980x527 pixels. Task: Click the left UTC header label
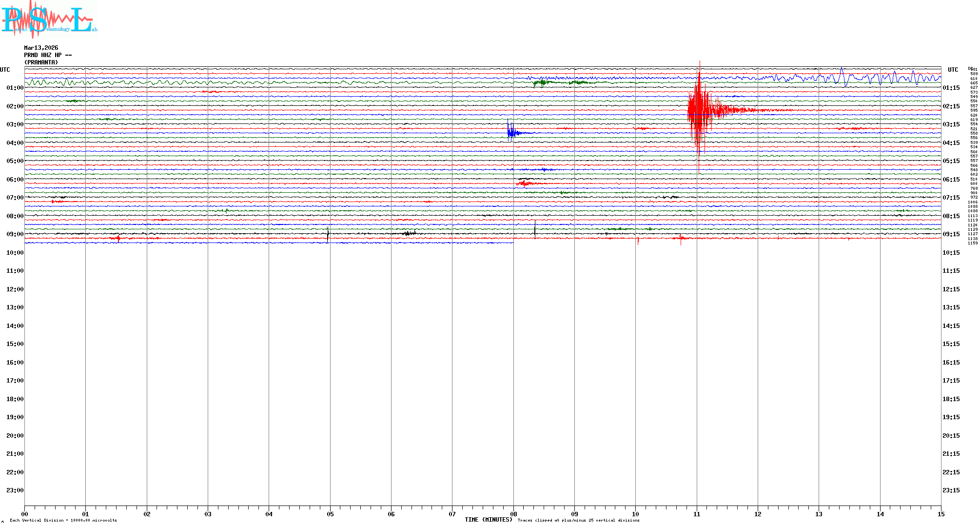point(5,70)
